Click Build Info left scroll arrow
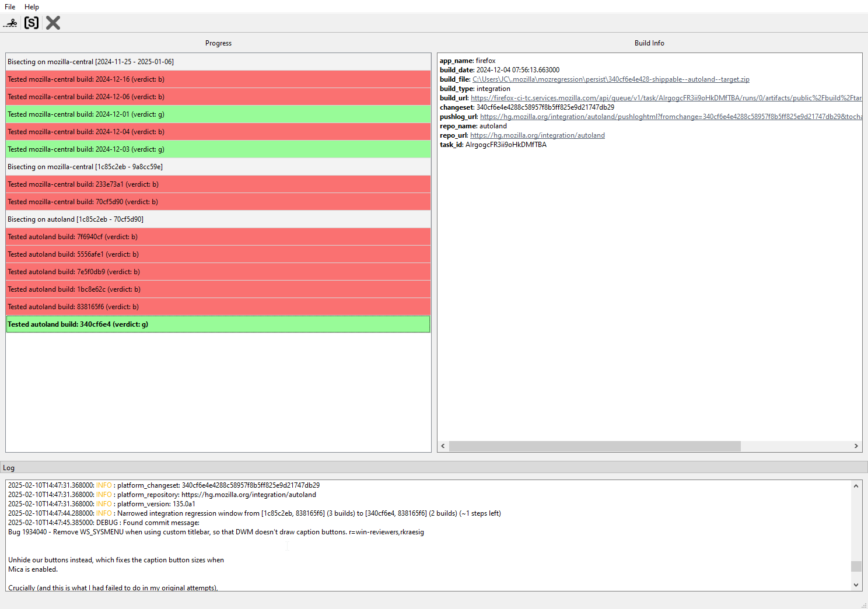This screenshot has width=868, height=609. [x=443, y=446]
